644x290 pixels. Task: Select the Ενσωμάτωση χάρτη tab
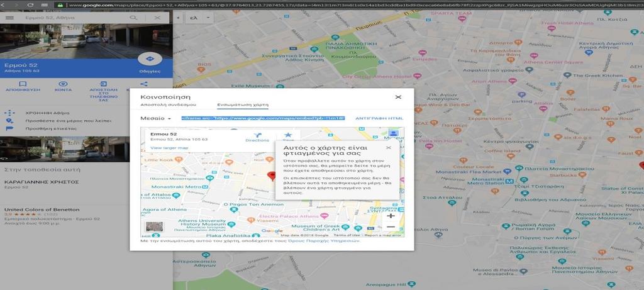[x=243, y=105]
